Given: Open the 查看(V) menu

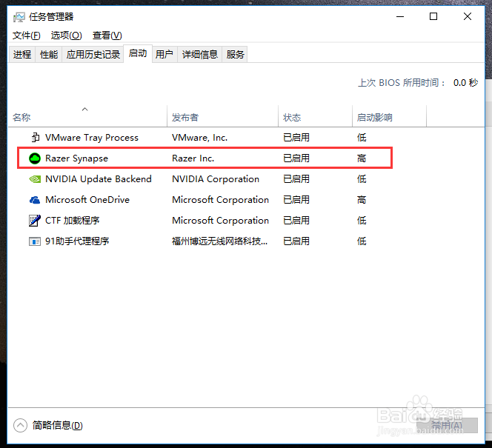Looking at the screenshot, I should [107, 36].
